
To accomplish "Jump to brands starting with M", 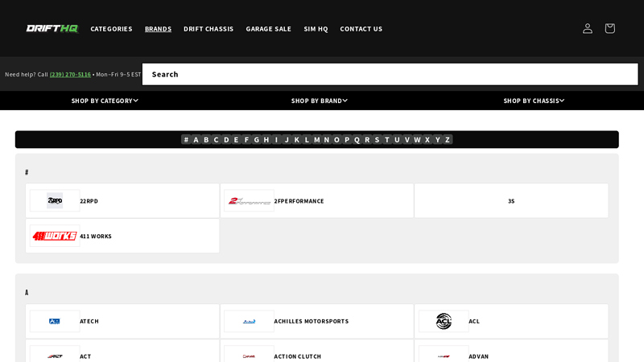I will coord(316,139).
